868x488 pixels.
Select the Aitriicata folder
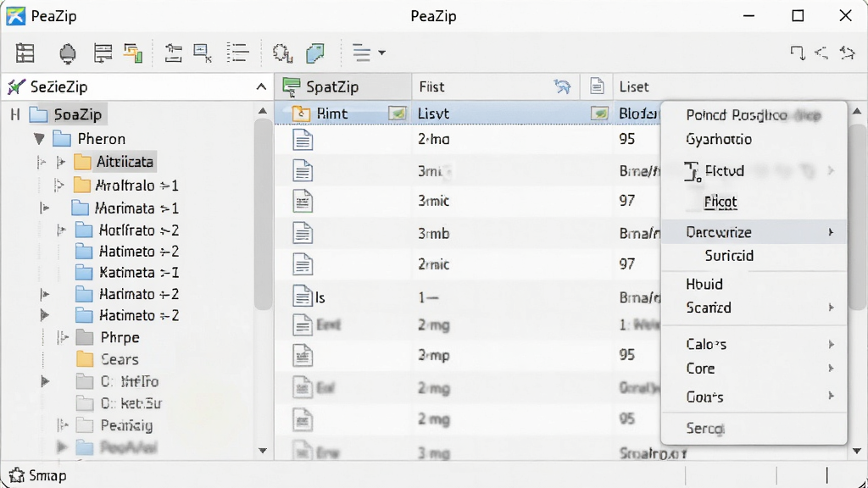(125, 162)
